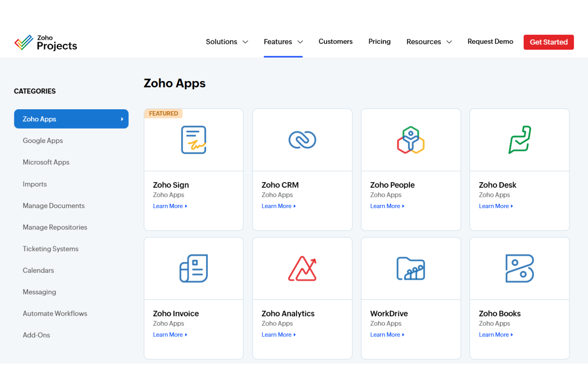Select the Calendars category

(x=38, y=270)
